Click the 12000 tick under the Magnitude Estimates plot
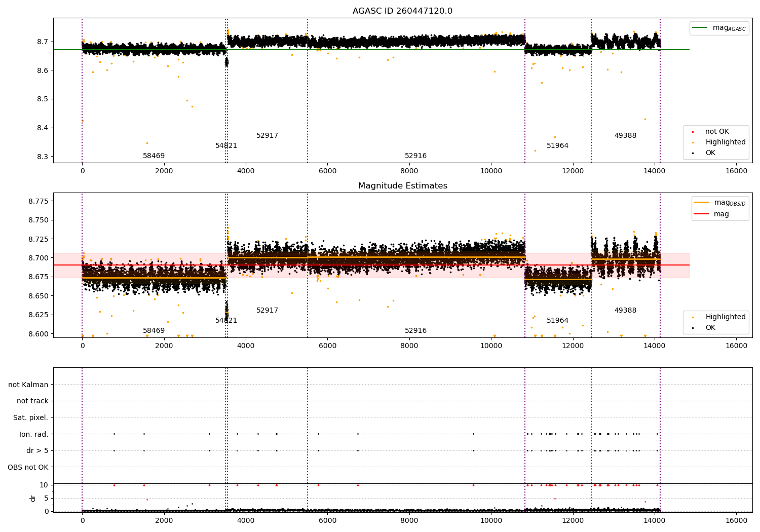 coord(573,346)
